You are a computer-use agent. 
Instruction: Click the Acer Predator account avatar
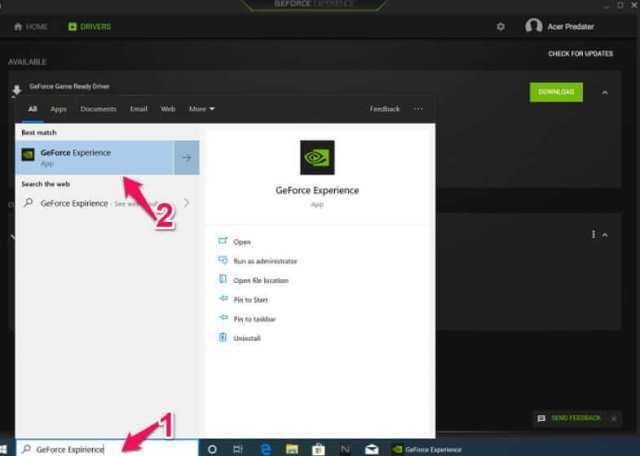pyautogui.click(x=533, y=26)
